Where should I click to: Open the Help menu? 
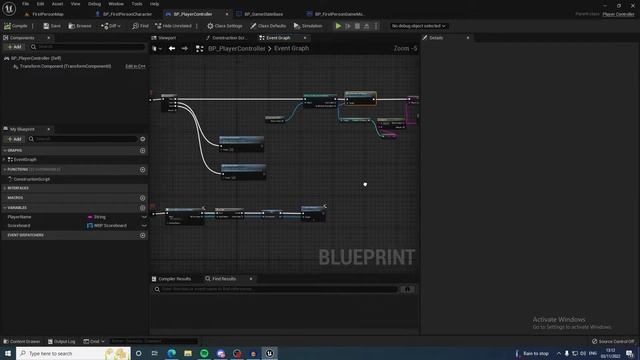click(154, 4)
